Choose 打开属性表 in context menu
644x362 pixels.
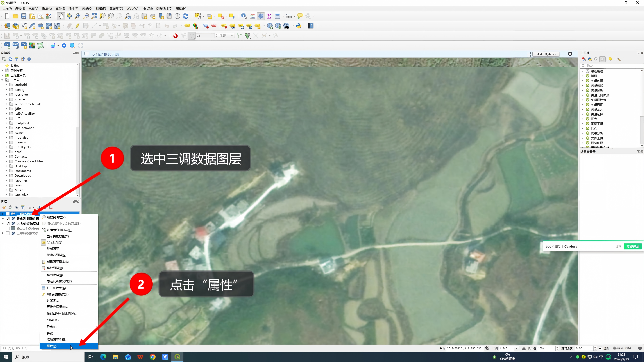[x=69, y=288]
